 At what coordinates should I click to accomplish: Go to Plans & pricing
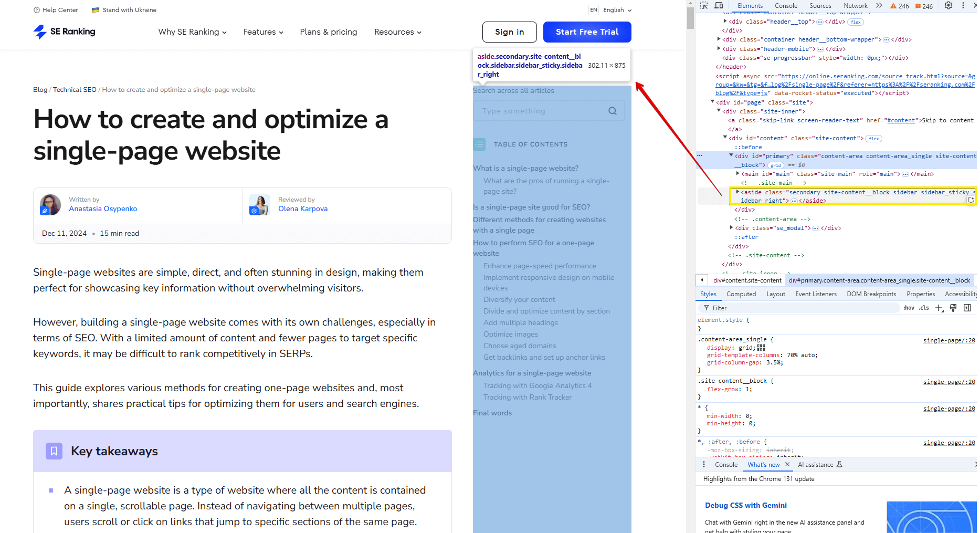(x=329, y=32)
